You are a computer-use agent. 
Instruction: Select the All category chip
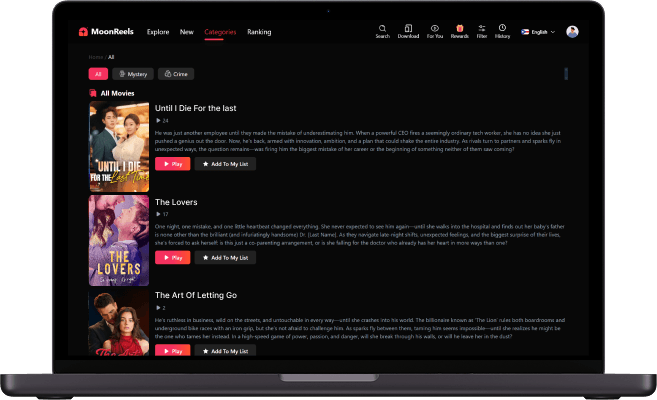(x=98, y=74)
